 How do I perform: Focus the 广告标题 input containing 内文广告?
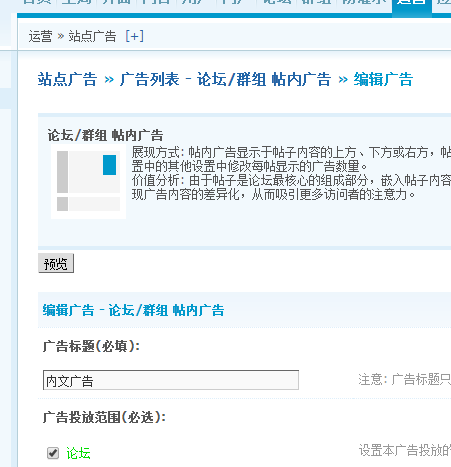[171, 380]
